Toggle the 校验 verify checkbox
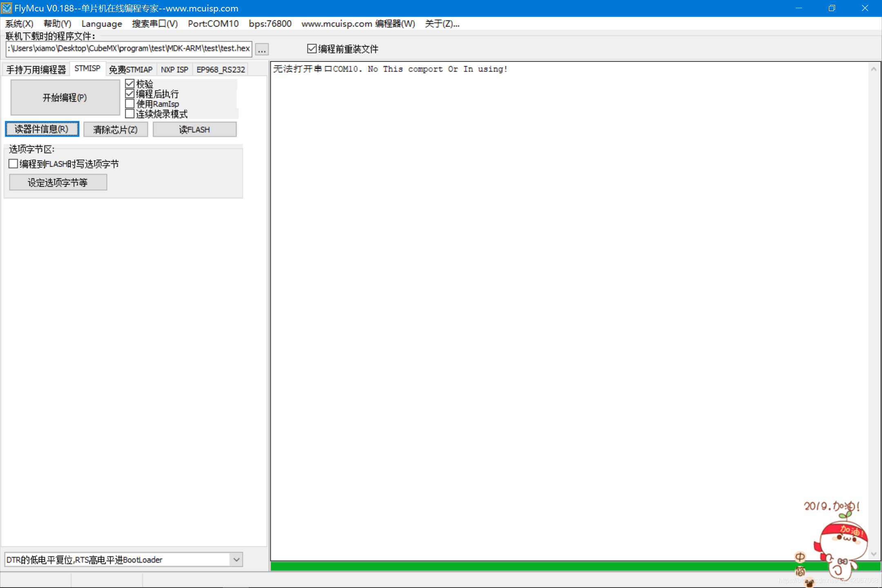This screenshot has width=882, height=588. (130, 84)
